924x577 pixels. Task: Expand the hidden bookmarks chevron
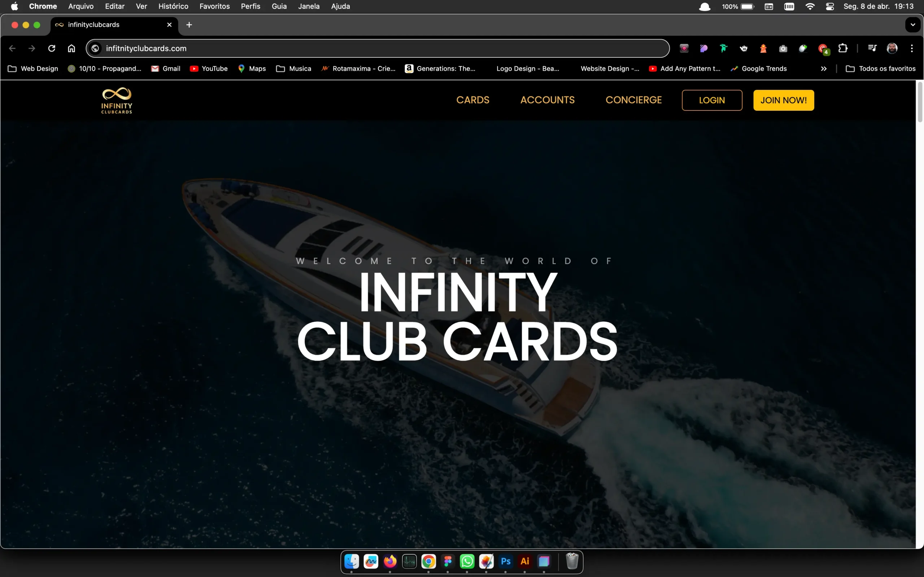pyautogui.click(x=824, y=69)
